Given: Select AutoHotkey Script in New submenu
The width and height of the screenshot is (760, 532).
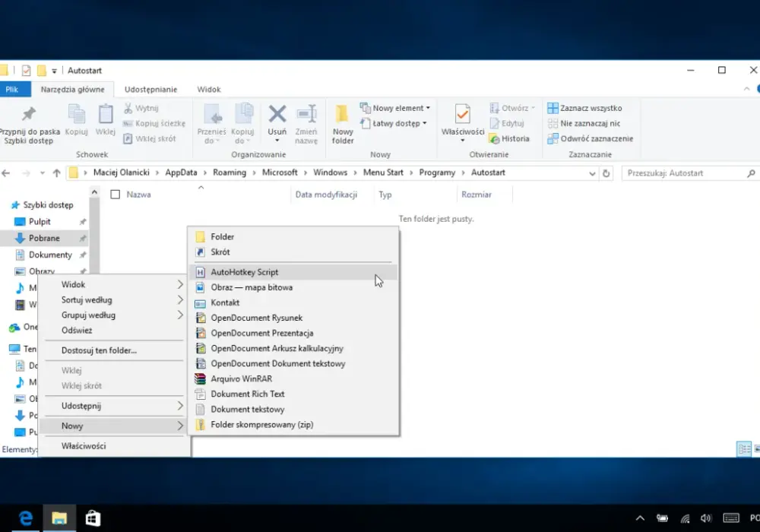Looking at the screenshot, I should point(293,272).
